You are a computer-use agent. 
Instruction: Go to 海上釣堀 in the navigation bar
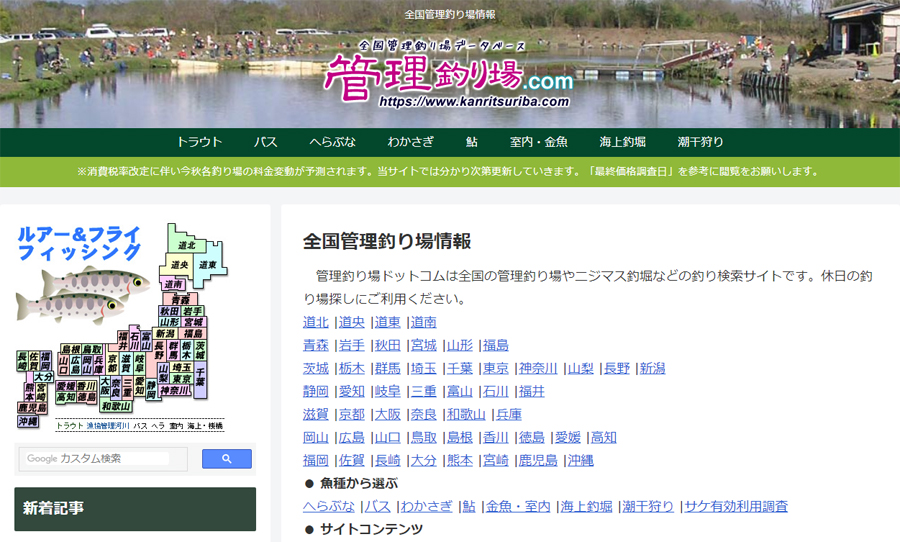point(622,142)
